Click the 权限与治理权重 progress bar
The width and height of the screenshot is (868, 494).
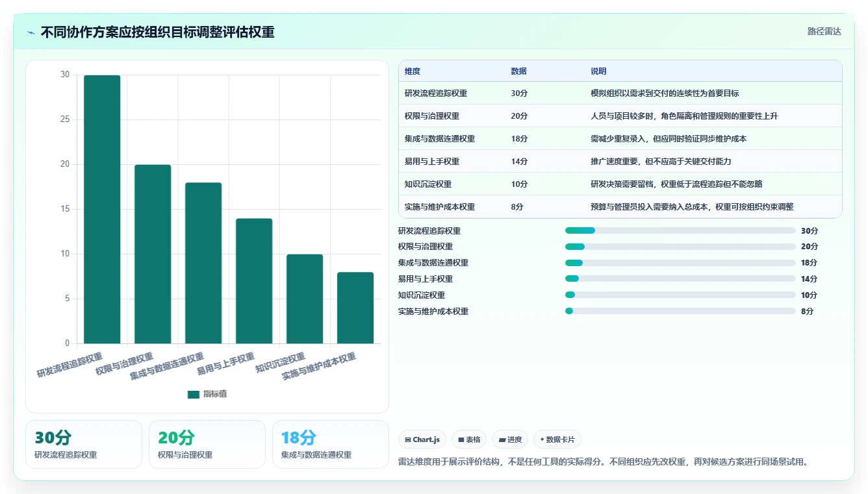(680, 247)
